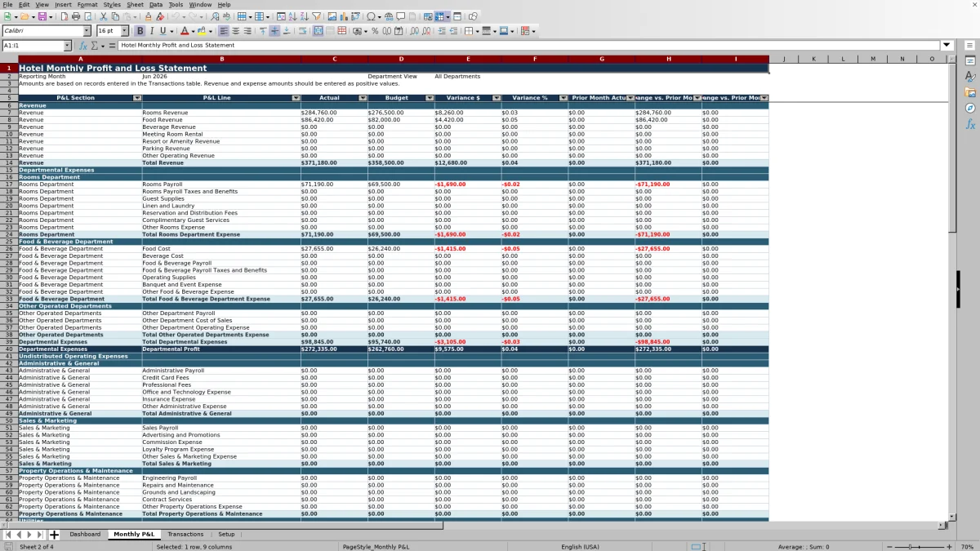Toggle Freeze Rows and Columns

coord(442,16)
